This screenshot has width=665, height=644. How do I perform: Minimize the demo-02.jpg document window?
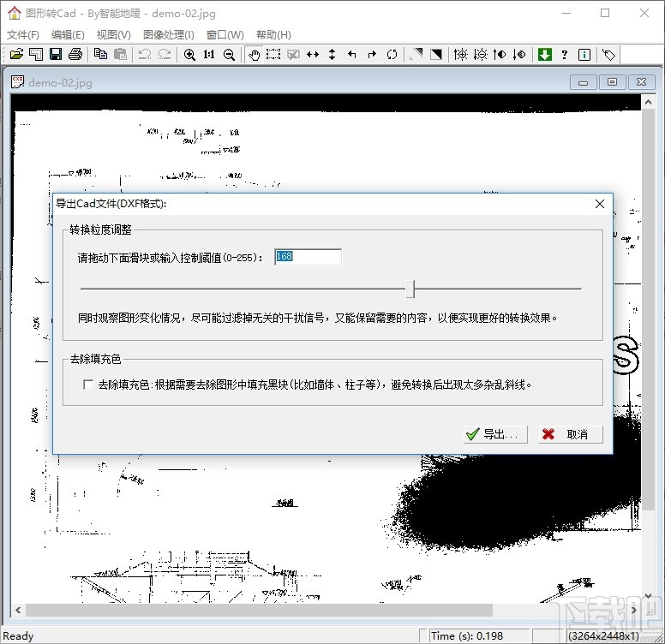click(583, 82)
